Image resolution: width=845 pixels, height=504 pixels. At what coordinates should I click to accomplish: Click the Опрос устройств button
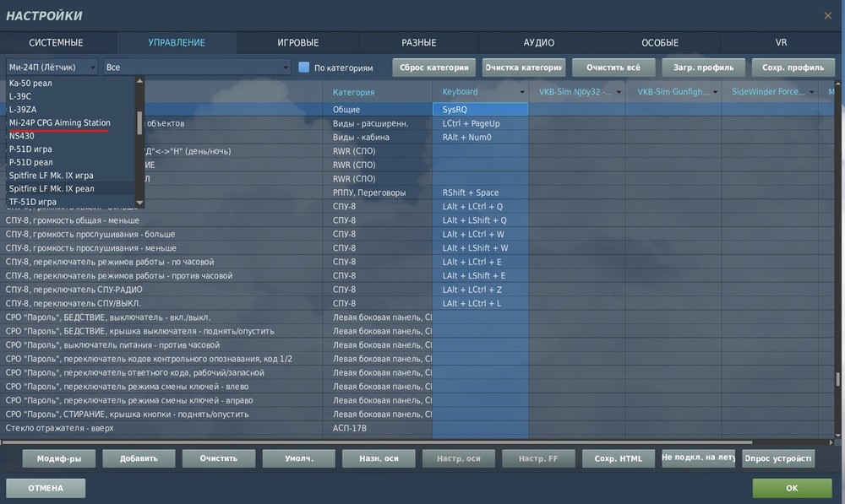click(778, 458)
